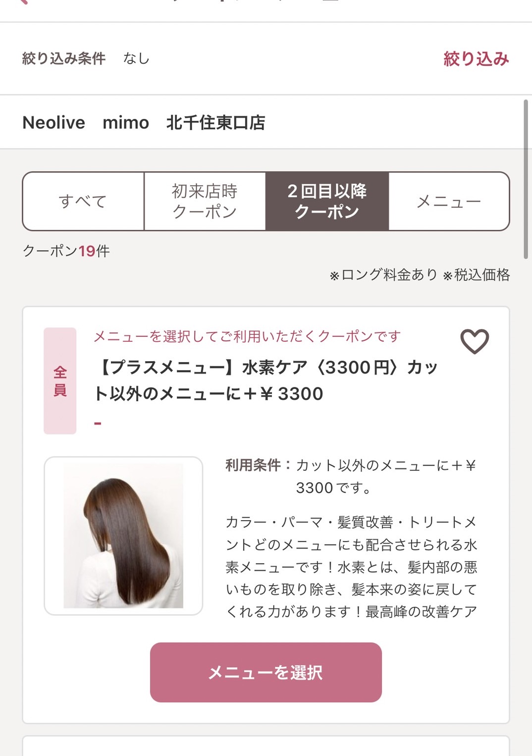Select the 初来店時クーポン tab
Image resolution: width=532 pixels, height=756 pixels.
[205, 202]
